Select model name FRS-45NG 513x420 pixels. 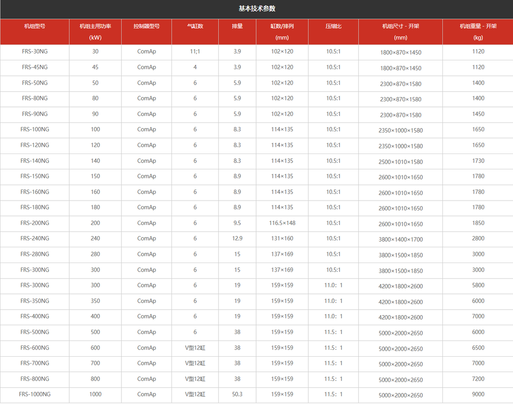[35, 67]
